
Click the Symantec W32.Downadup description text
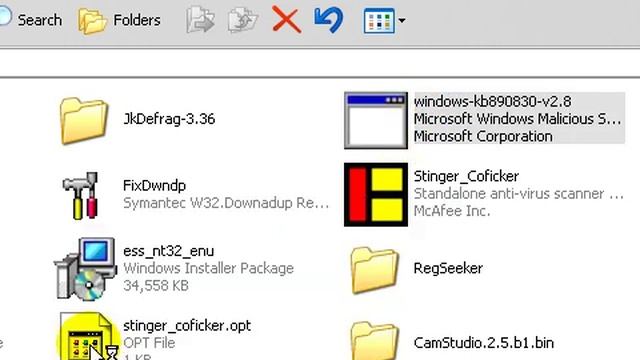(226, 203)
